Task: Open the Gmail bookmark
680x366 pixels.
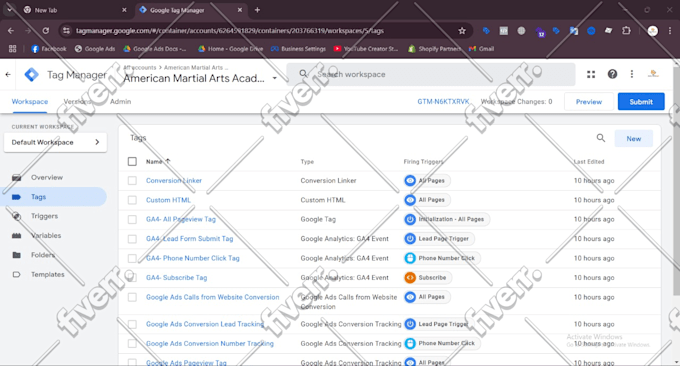Action: coord(481,49)
